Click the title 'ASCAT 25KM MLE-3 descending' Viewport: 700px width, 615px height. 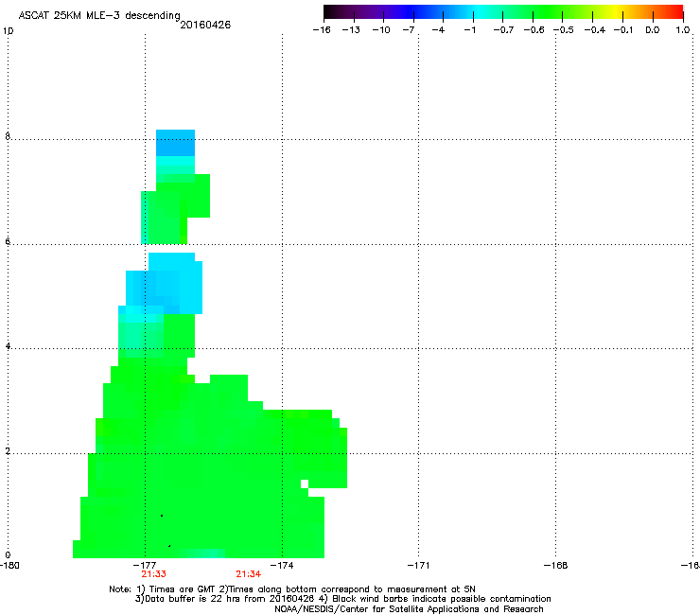[x=99, y=15]
